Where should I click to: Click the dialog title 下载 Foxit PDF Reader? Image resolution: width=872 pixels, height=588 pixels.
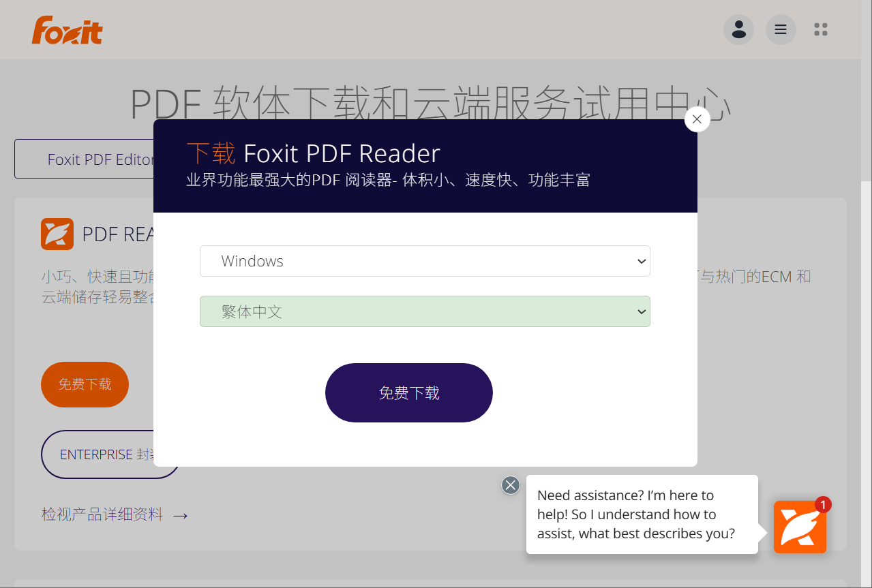point(314,153)
